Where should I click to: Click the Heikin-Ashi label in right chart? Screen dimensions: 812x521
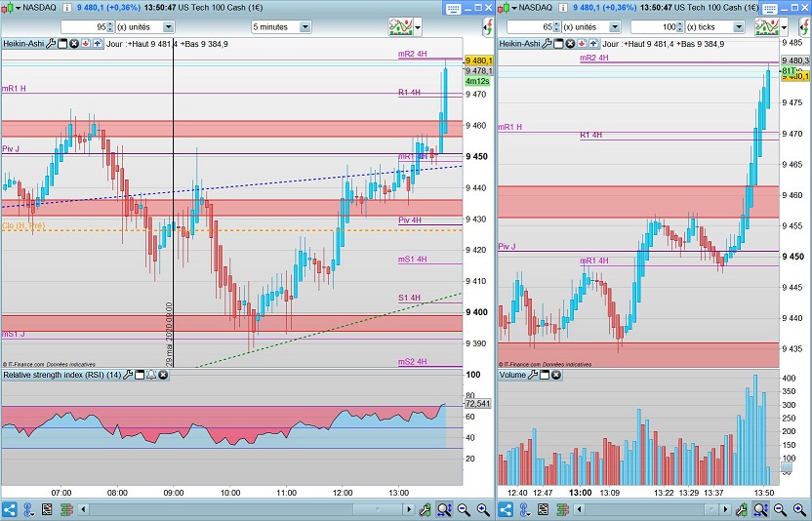pyautogui.click(x=519, y=44)
